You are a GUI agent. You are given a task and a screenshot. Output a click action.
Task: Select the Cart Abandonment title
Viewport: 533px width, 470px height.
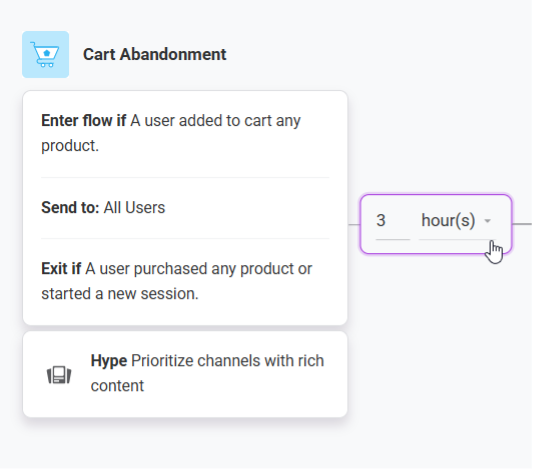click(x=155, y=54)
